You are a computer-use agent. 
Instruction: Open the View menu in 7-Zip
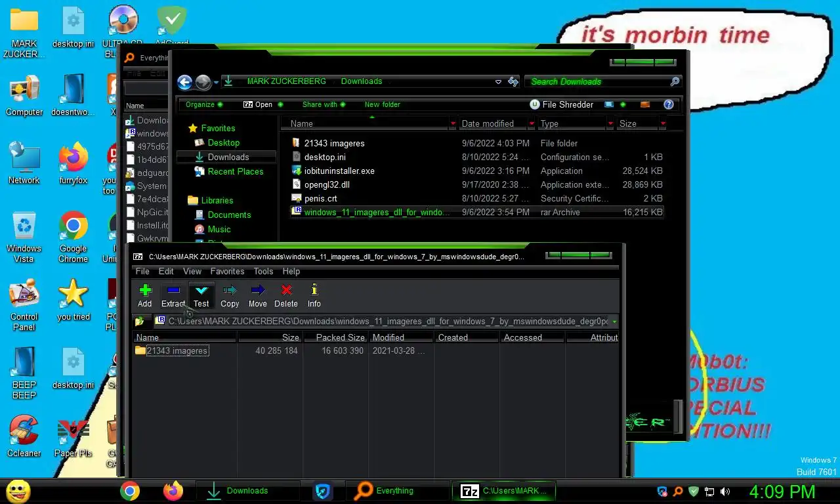(192, 271)
